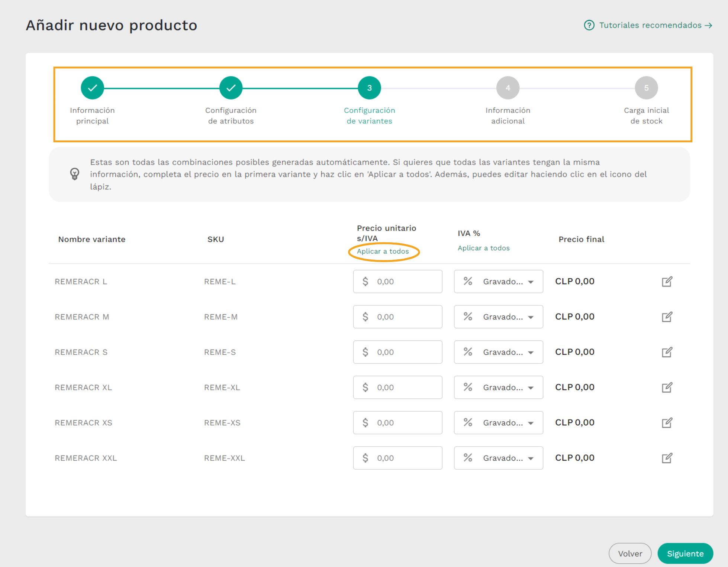The width and height of the screenshot is (728, 567).
Task: Click the lightbulb tip icon
Action: pyautogui.click(x=75, y=174)
